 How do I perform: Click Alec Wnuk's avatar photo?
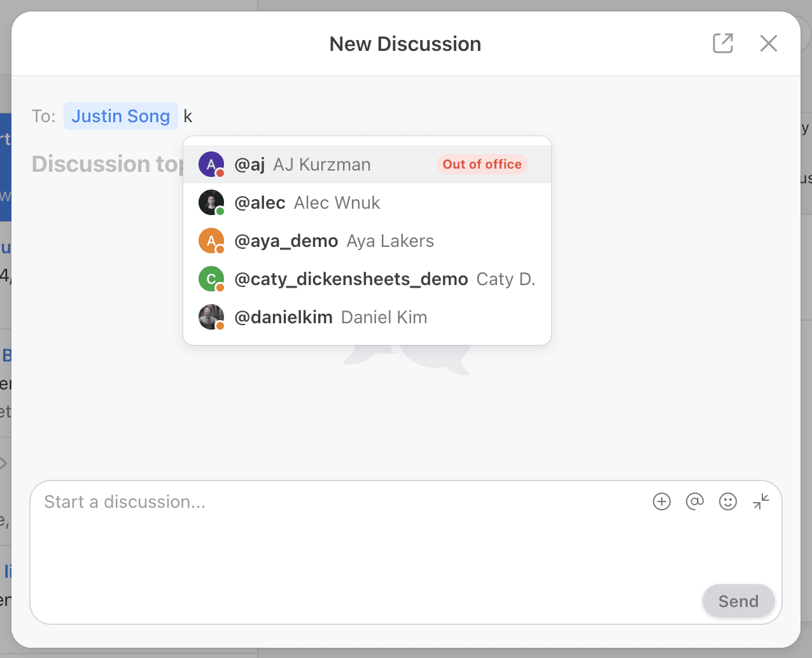211,202
